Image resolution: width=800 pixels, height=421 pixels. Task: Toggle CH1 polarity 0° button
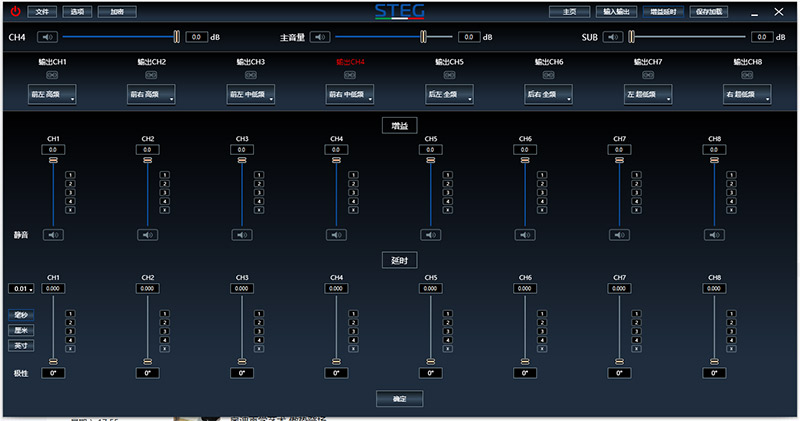pyautogui.click(x=53, y=373)
